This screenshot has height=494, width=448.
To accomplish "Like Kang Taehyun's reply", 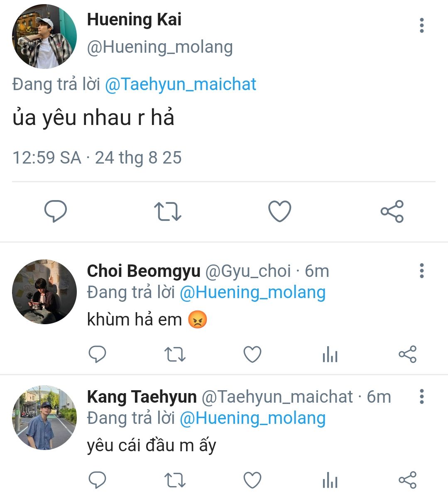I will (x=252, y=480).
